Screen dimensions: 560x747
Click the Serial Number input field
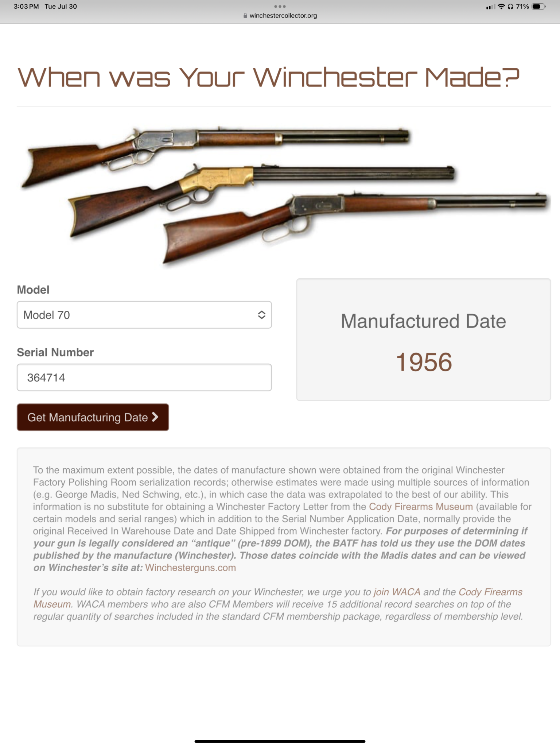tap(144, 377)
